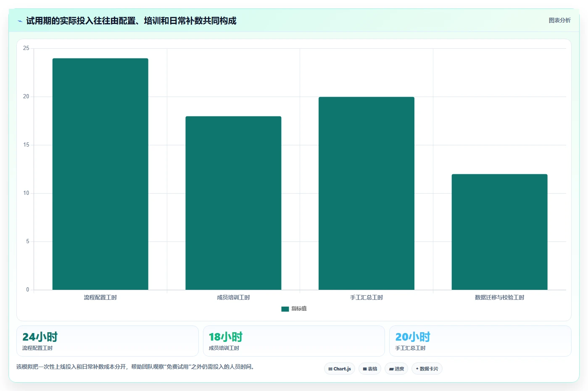Image resolution: width=588 pixels, height=391 pixels.
Task: Click the 手工汇总工时 x-axis label
Action: click(367, 297)
